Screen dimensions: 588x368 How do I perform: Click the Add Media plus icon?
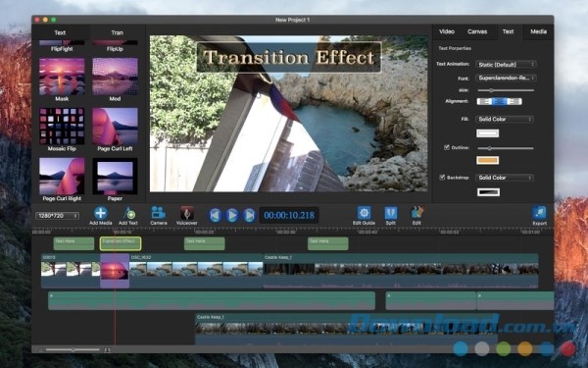pos(101,213)
